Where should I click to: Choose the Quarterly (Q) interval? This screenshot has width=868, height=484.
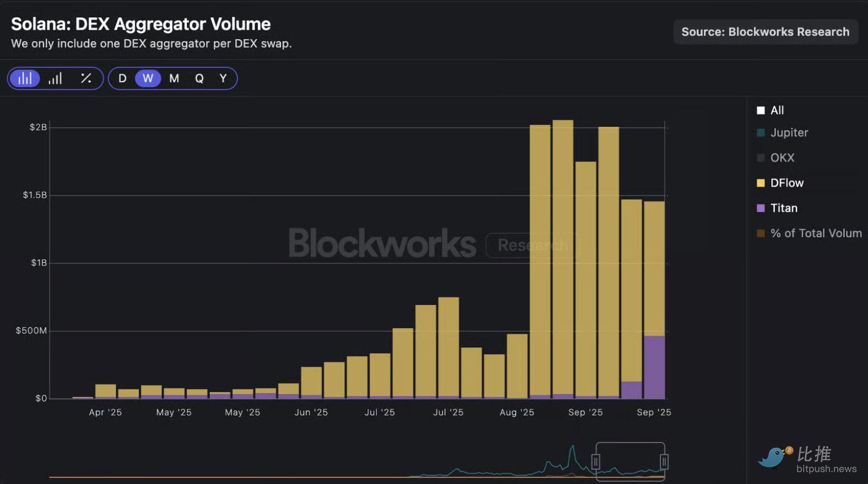[199, 78]
